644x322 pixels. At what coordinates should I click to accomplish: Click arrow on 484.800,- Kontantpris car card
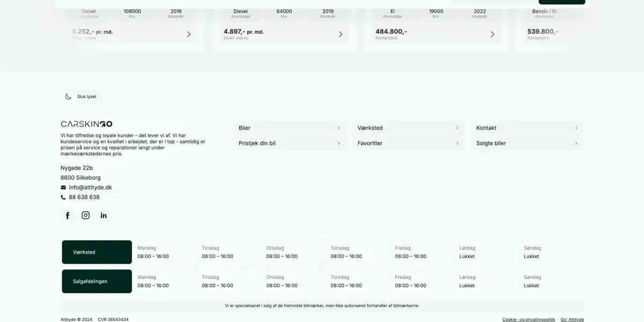click(492, 34)
